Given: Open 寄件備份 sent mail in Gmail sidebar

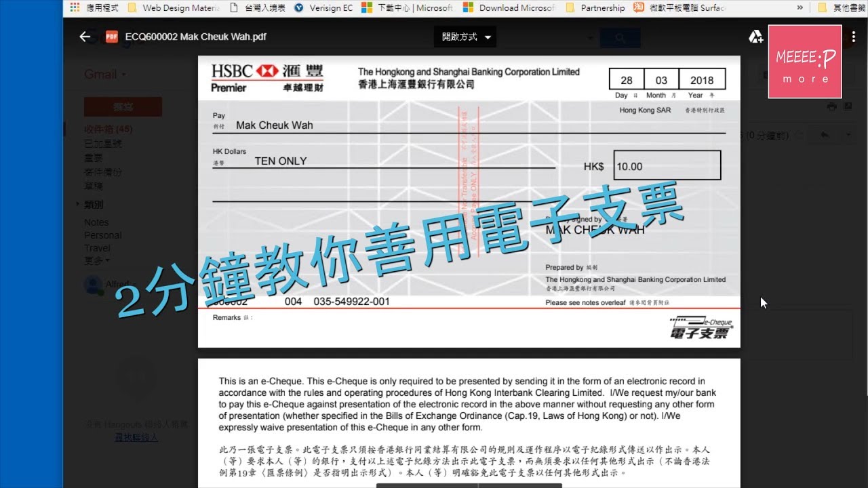Looking at the screenshot, I should coord(103,172).
